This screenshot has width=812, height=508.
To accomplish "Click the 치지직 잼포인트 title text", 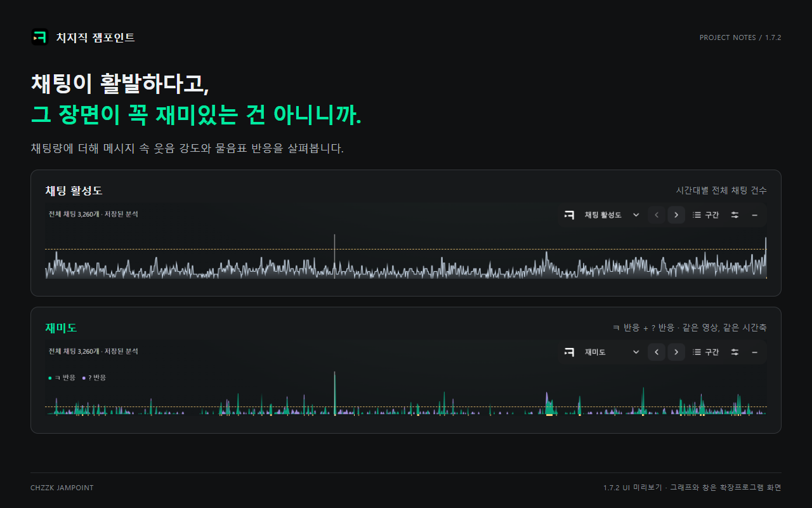I will [x=95, y=37].
